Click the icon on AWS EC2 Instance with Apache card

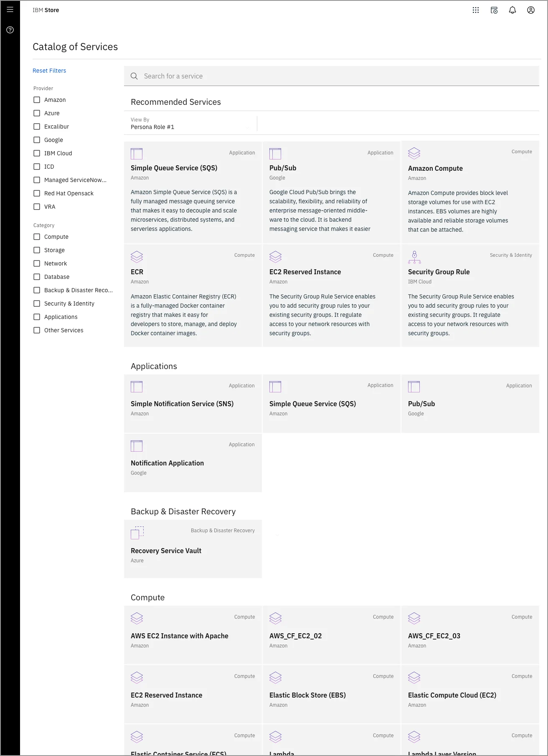(137, 618)
